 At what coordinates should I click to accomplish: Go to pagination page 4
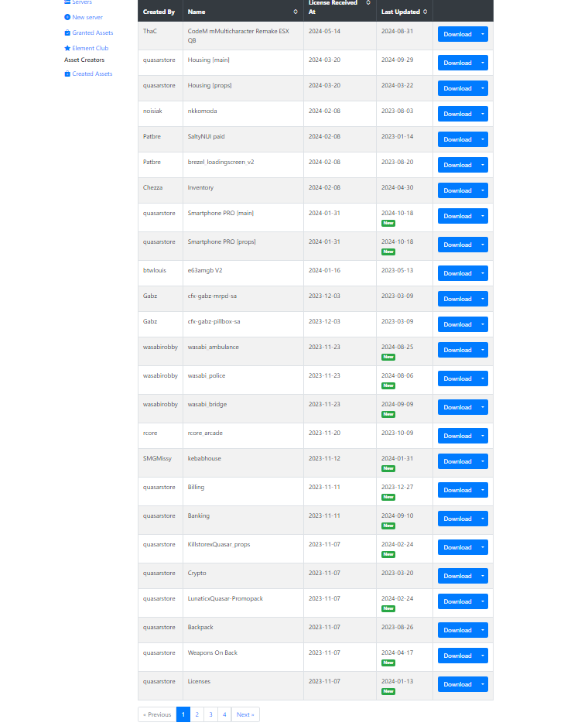[x=224, y=715]
